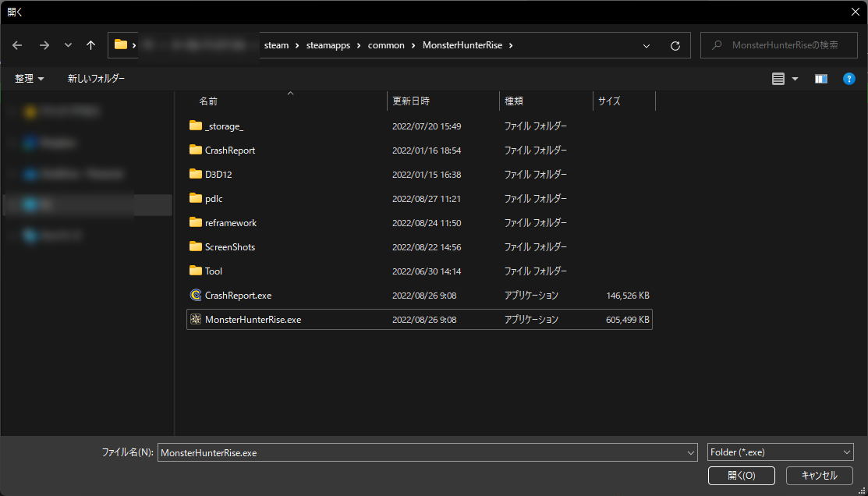Open recent locations chevron next to forward arrow
This screenshot has width=868, height=496.
coord(68,45)
